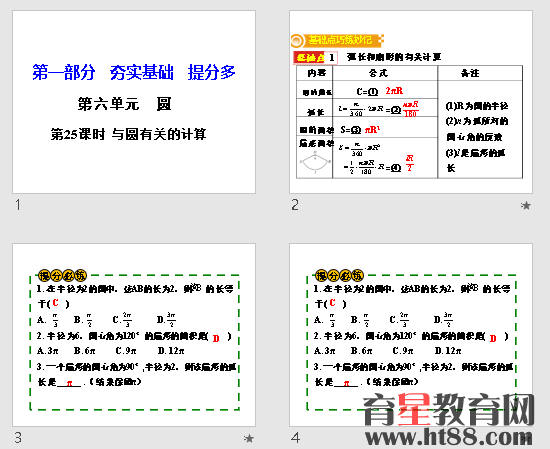Select slide 2 thumbnail with formula table
550x449 pixels.
pos(411,102)
